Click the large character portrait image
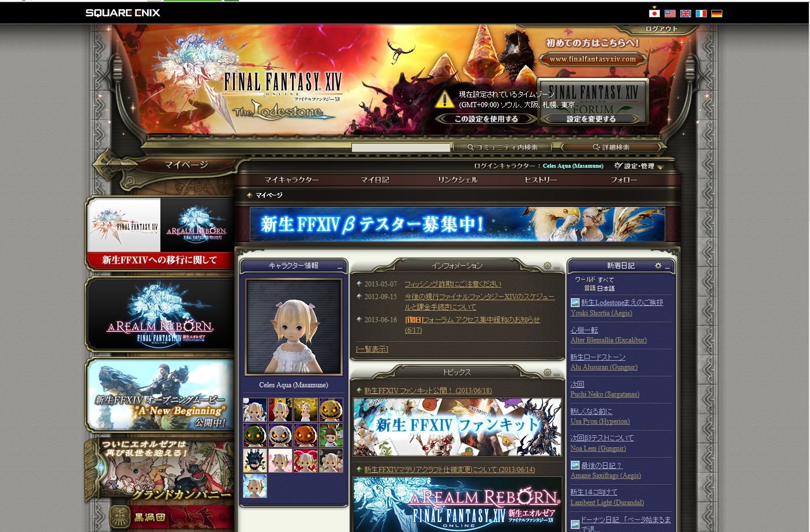This screenshot has width=810, height=532. point(294,327)
